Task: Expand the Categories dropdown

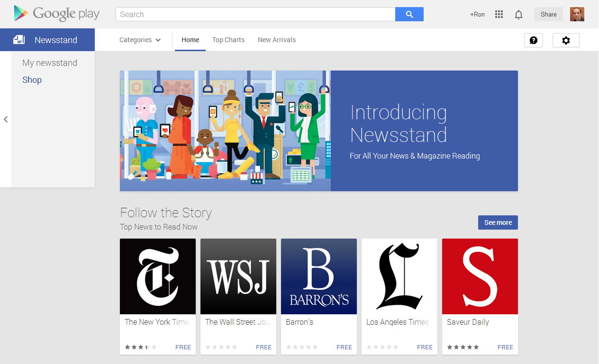Action: coord(140,40)
